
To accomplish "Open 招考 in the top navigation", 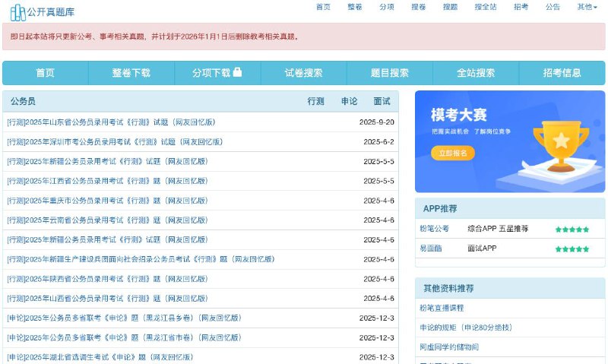I will [521, 7].
